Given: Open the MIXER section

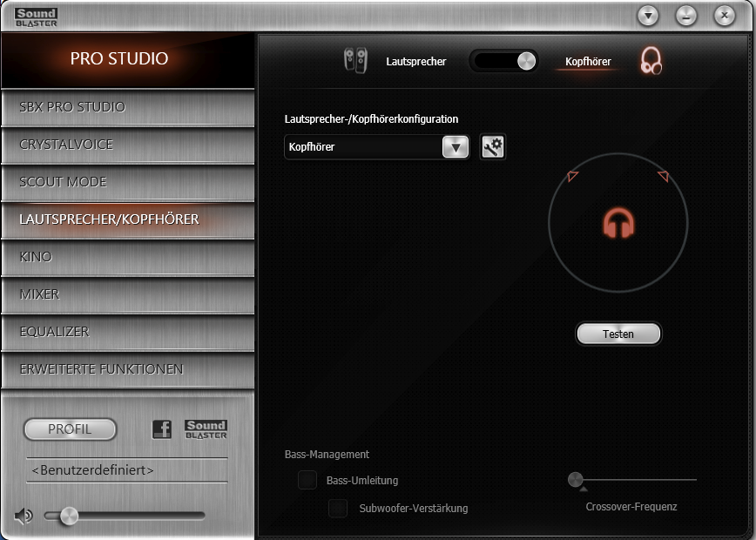Looking at the screenshot, I should coord(128,294).
